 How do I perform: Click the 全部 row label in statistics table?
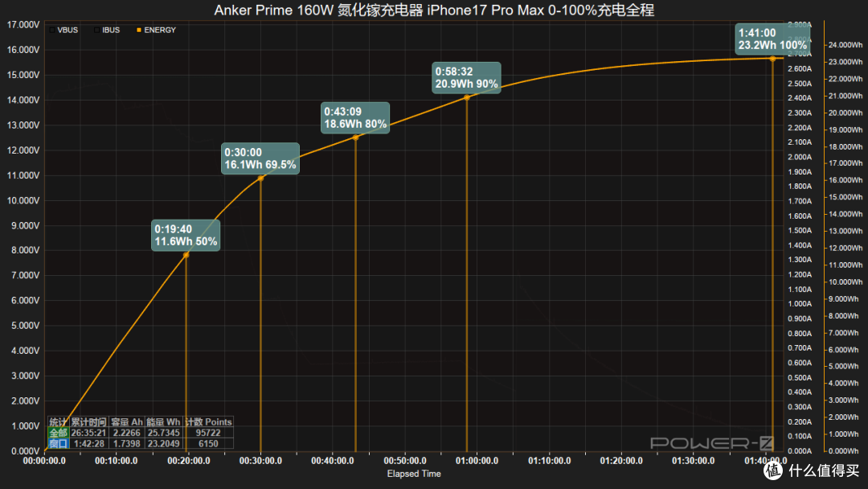click(58, 433)
